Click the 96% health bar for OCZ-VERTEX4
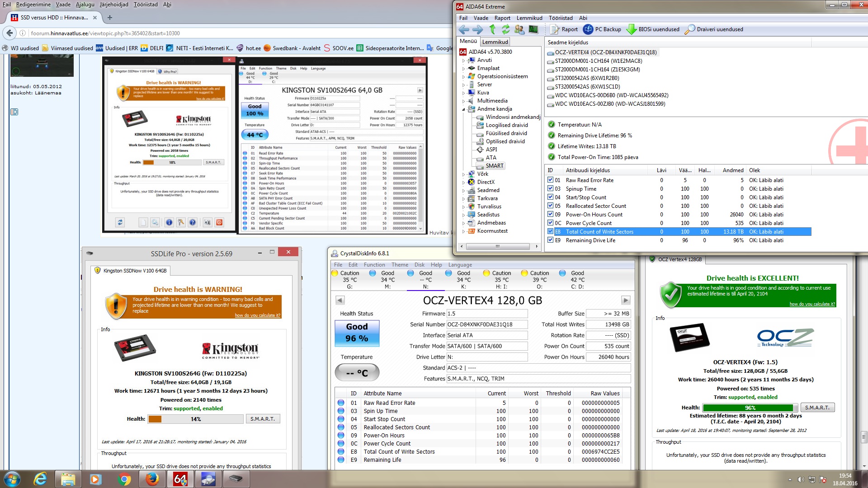 pos(750,408)
